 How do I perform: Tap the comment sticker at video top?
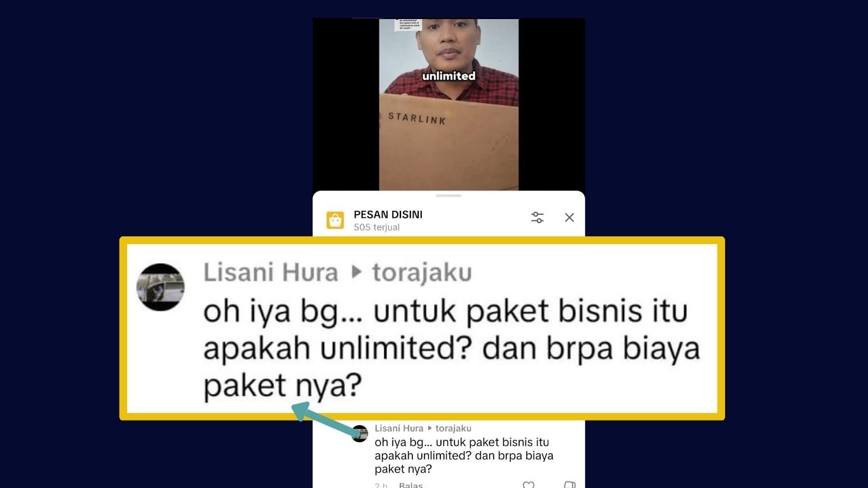point(408,25)
